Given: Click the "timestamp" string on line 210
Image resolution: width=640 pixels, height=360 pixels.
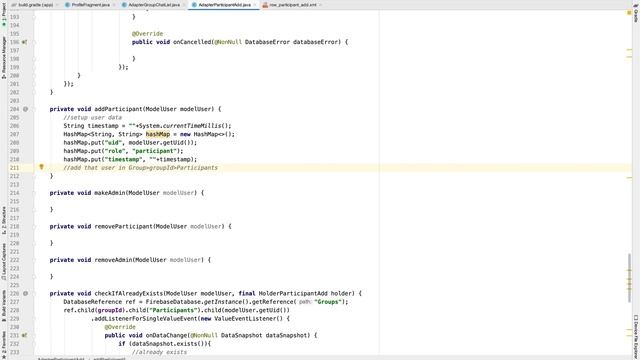Looking at the screenshot, I should pyautogui.click(x=123, y=160).
